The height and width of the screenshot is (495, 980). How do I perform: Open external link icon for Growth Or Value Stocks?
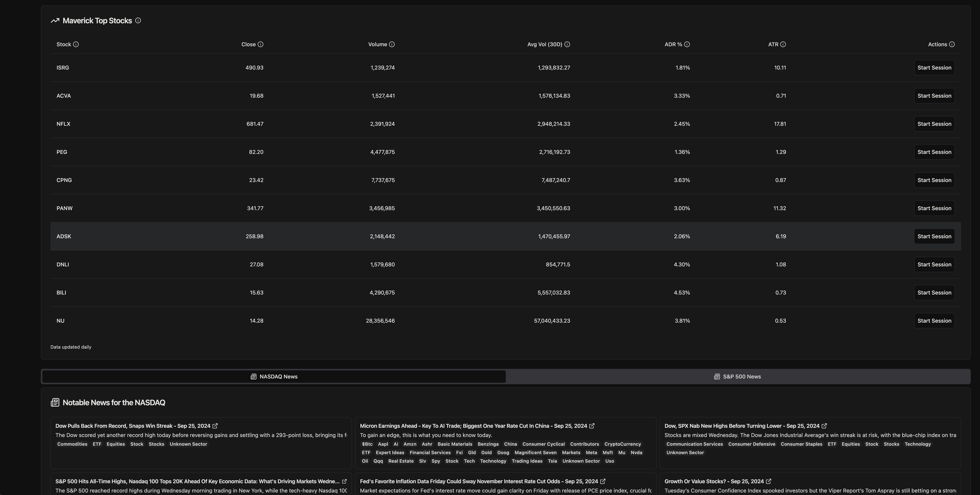pos(768,481)
